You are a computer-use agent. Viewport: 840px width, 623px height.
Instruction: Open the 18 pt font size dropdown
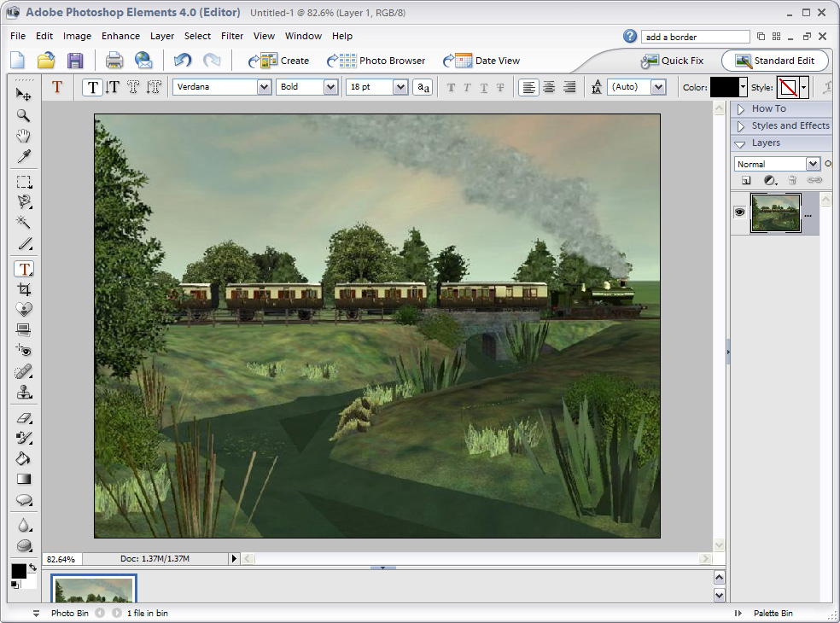point(400,87)
